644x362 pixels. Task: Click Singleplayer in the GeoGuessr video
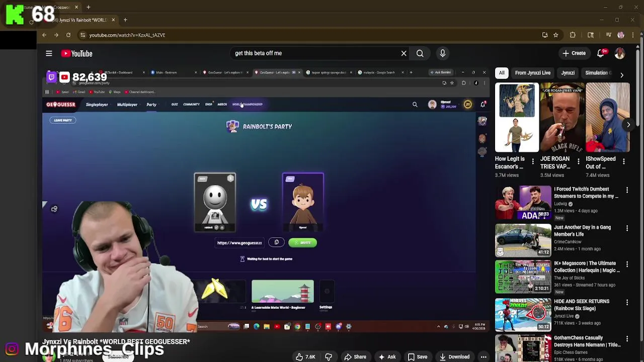[x=97, y=105]
